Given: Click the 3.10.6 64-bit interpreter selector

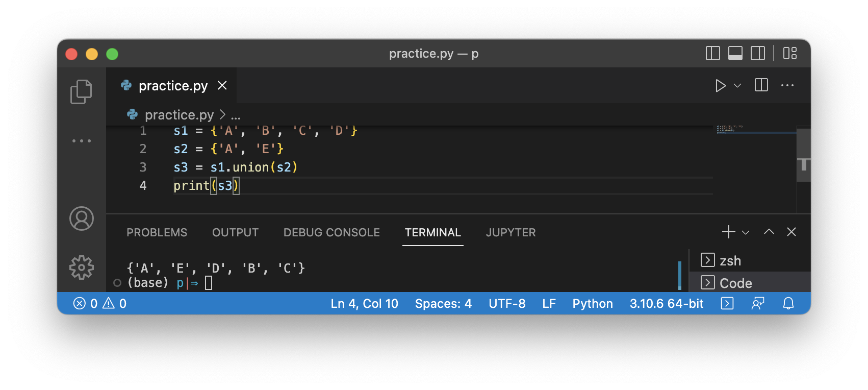Looking at the screenshot, I should [666, 304].
